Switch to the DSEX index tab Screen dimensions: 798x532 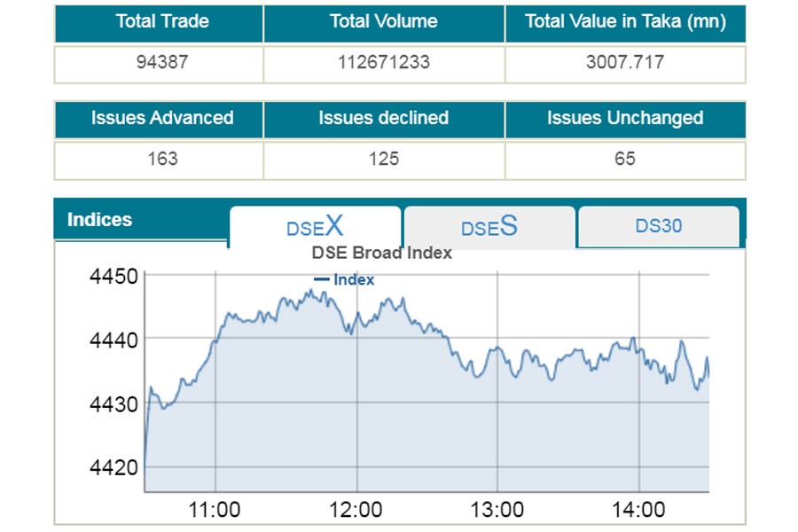315,226
